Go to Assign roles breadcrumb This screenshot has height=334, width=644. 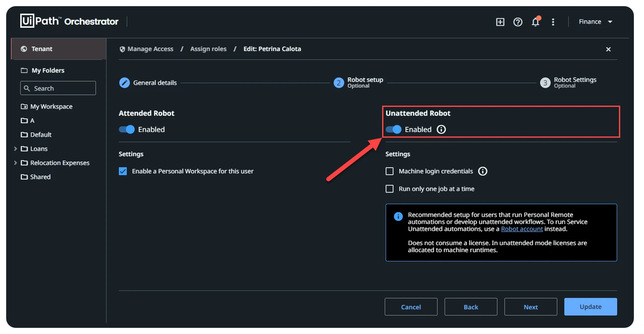click(208, 49)
